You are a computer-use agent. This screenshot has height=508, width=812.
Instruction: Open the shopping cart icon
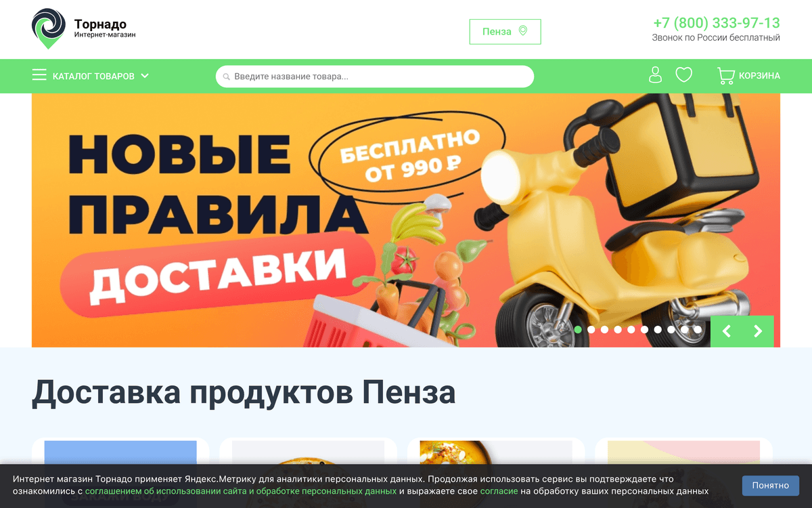click(x=726, y=76)
